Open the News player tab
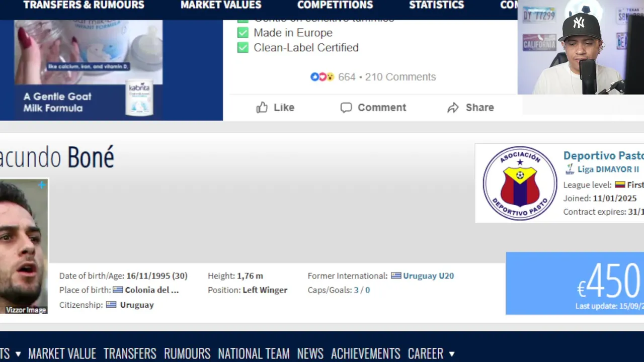 tap(310, 353)
